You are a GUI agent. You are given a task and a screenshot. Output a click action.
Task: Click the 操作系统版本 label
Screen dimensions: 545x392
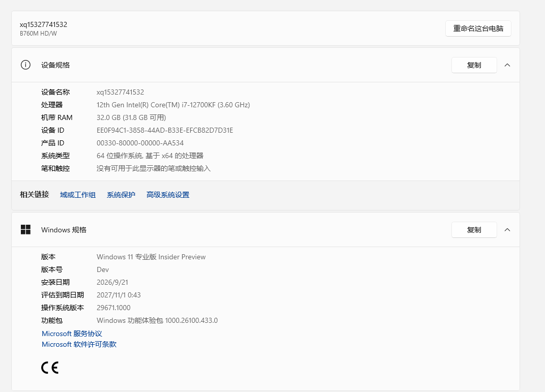63,308
